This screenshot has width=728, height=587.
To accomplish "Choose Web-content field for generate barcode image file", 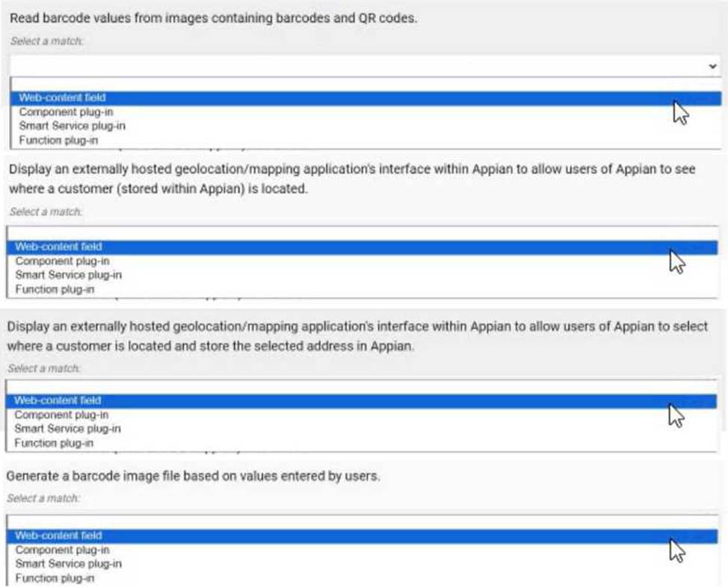I will click(x=363, y=535).
